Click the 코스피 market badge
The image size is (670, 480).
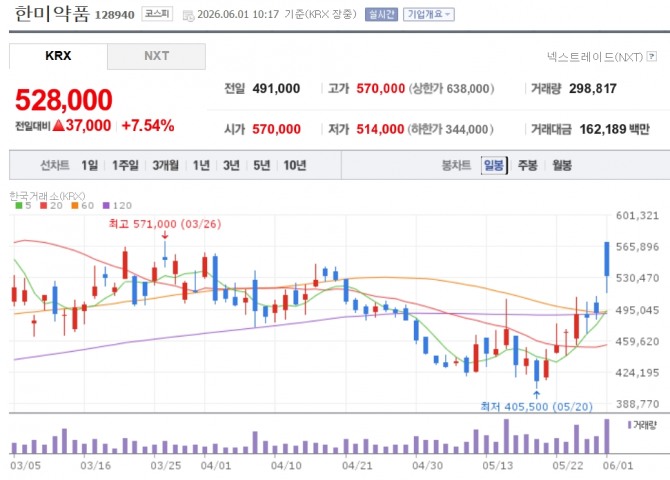tap(157, 14)
